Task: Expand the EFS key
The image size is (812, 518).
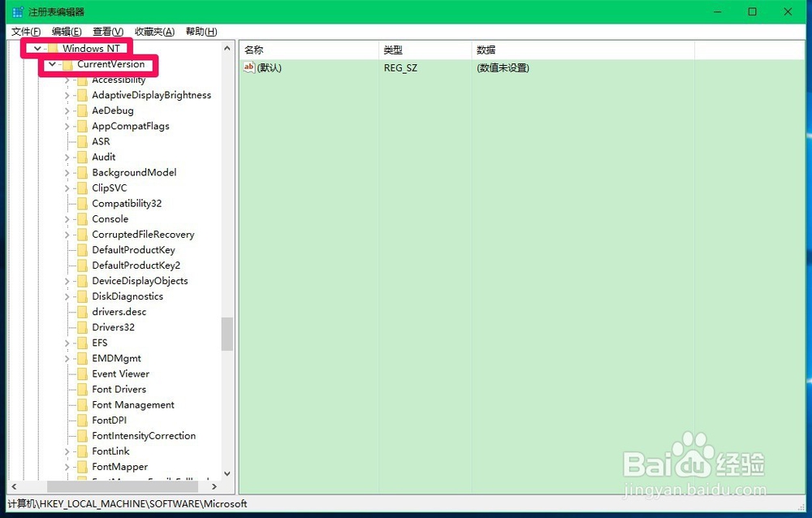Action: pos(67,343)
